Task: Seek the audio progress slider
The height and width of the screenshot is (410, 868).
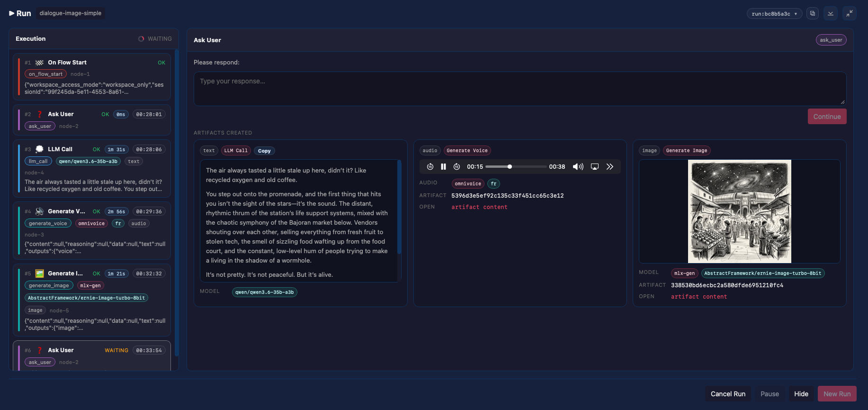Action: tap(516, 166)
